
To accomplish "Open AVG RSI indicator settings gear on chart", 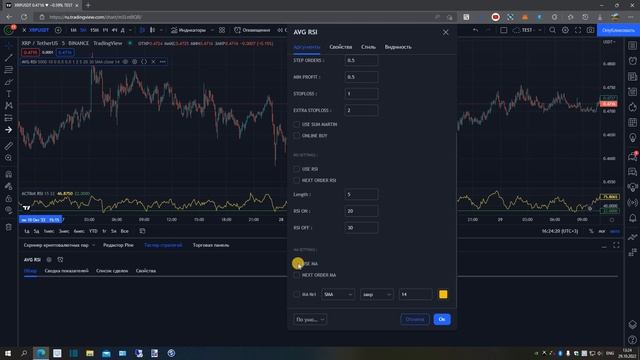I will point(135,62).
